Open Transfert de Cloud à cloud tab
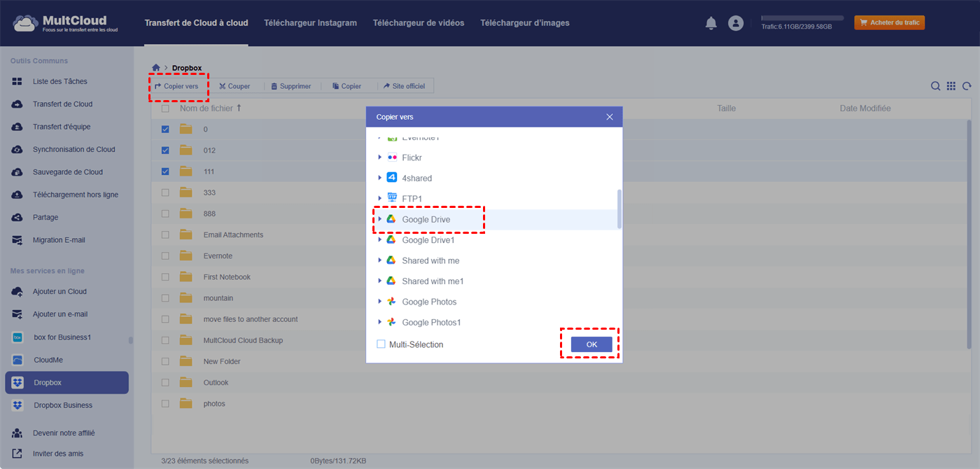Image resolution: width=980 pixels, height=469 pixels. 196,23
